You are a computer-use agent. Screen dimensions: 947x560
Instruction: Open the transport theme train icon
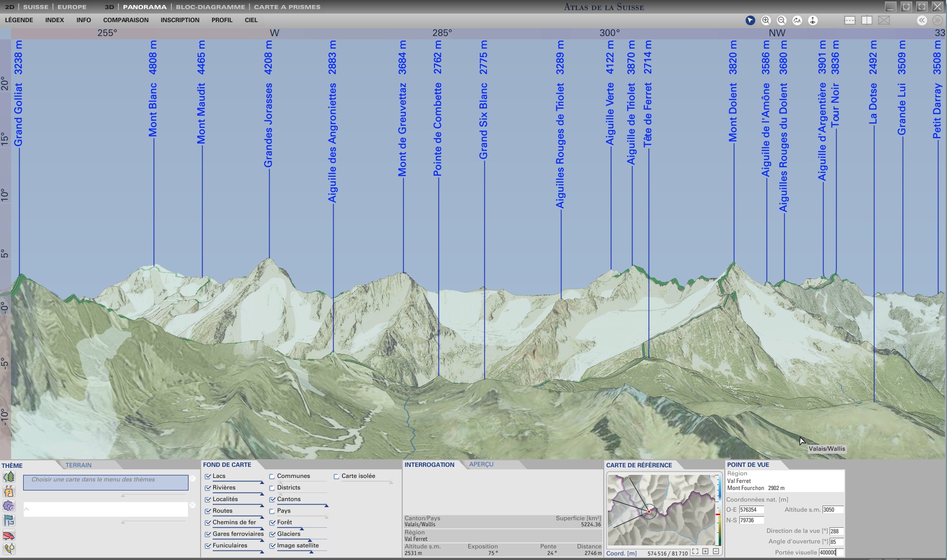pyautogui.click(x=9, y=535)
